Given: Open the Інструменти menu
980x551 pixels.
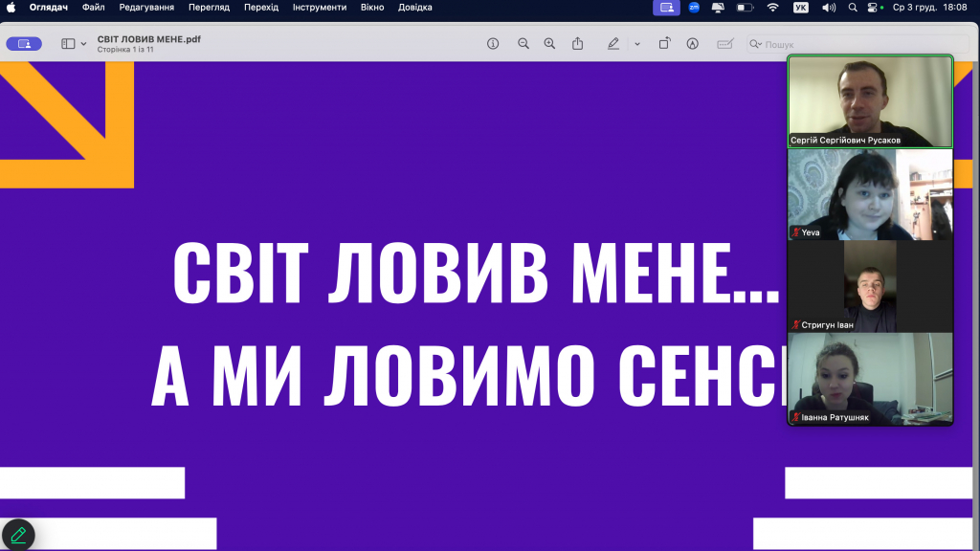Looking at the screenshot, I should coord(320,8).
